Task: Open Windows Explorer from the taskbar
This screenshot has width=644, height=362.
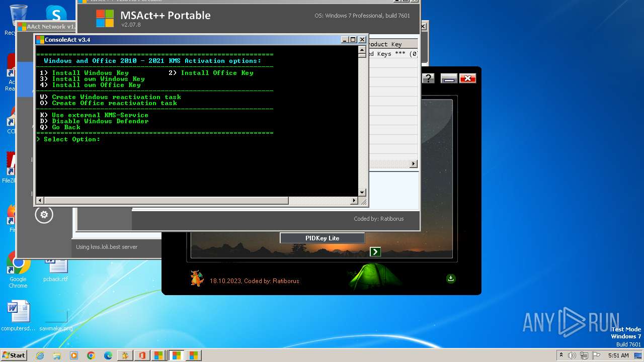Action: point(57,355)
